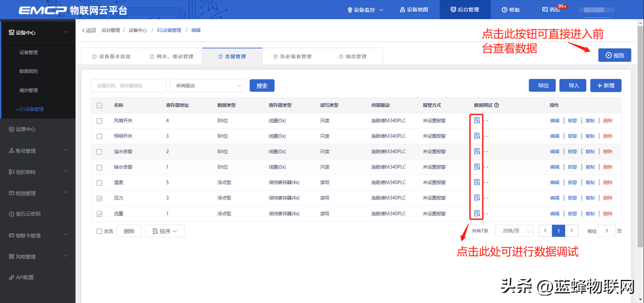This screenshot has width=644, height=303.
Task: Toggle the 全选 checkbox at bottom
Action: 99,232
